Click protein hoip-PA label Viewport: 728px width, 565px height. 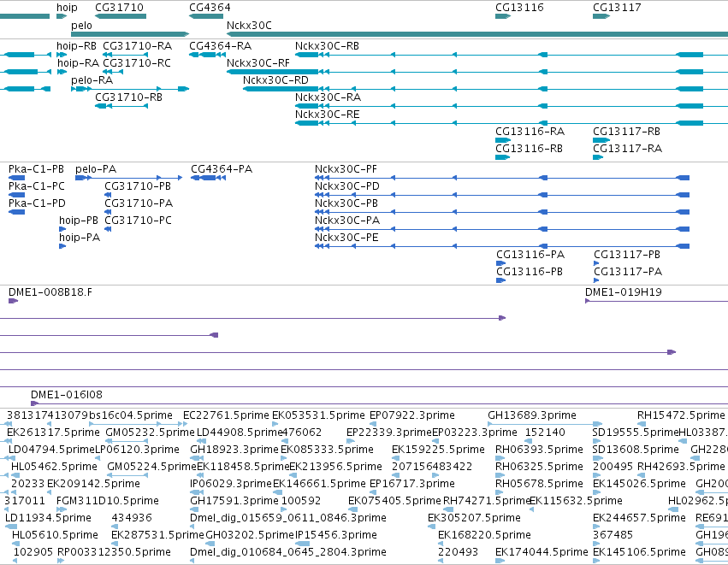[x=80, y=238]
